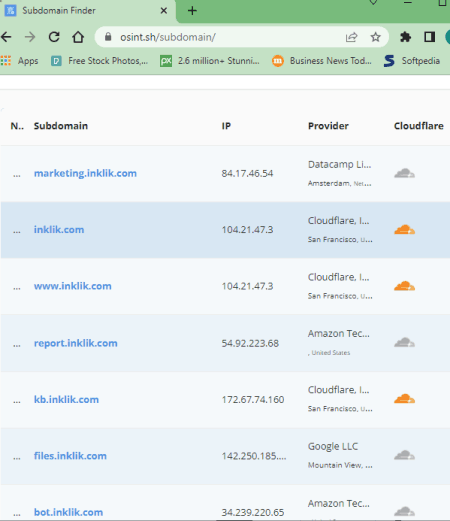Open the Free Stock Photos bookmark
Screen dimensions: 450x521
click(99, 61)
